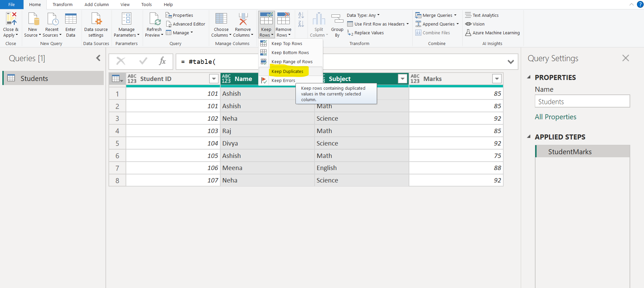
Task: Open the Marks column filter dropdown
Action: pos(497,79)
